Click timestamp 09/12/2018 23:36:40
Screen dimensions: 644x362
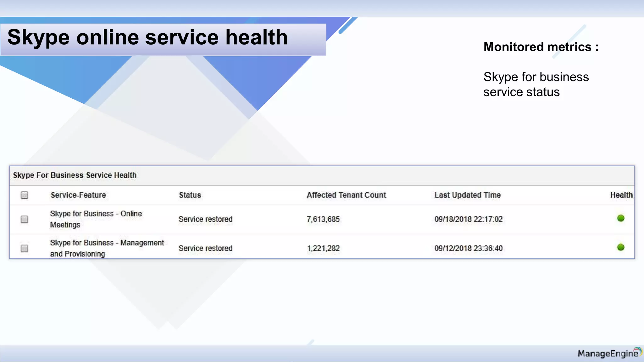point(469,248)
